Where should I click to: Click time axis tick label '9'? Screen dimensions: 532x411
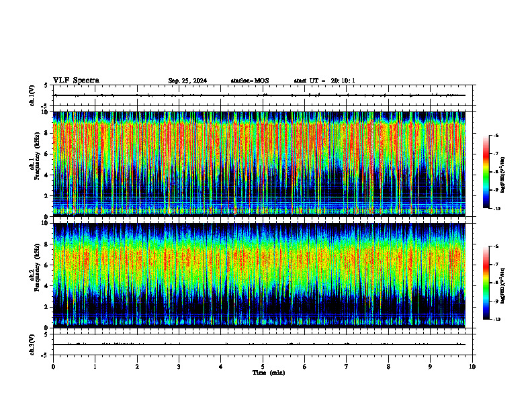[430, 367]
